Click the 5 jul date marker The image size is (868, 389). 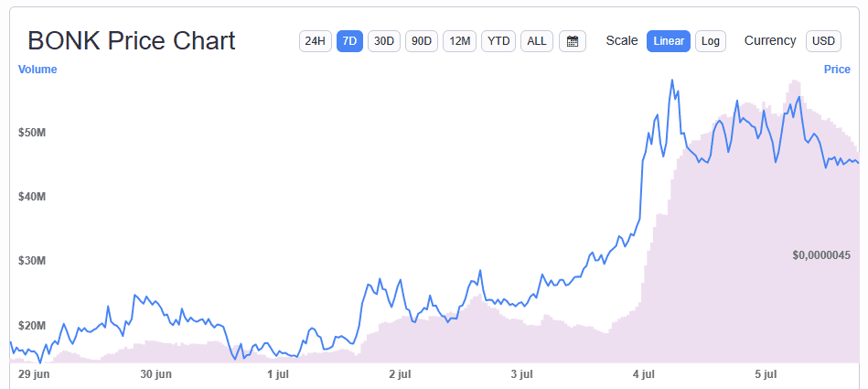click(765, 374)
